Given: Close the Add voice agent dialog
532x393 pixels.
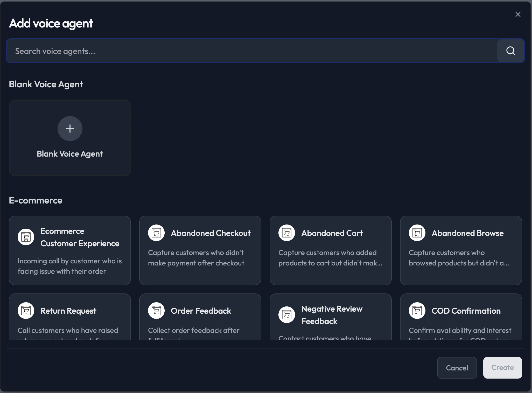Looking at the screenshot, I should pos(518,15).
